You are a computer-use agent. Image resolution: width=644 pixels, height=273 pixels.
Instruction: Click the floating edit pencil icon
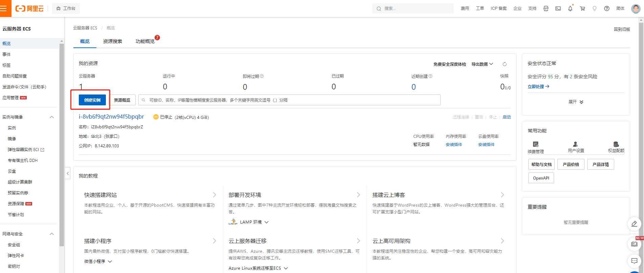(635, 224)
